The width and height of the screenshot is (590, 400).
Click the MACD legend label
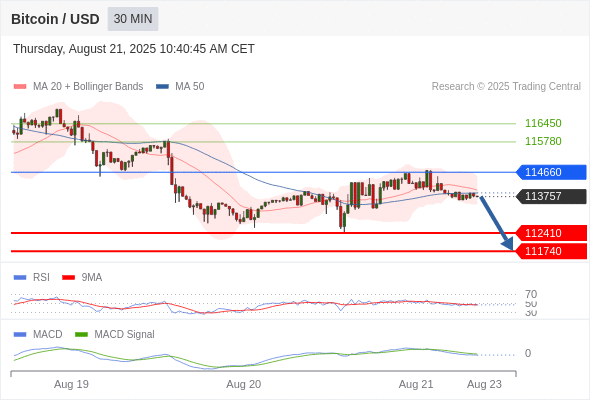[48, 335]
